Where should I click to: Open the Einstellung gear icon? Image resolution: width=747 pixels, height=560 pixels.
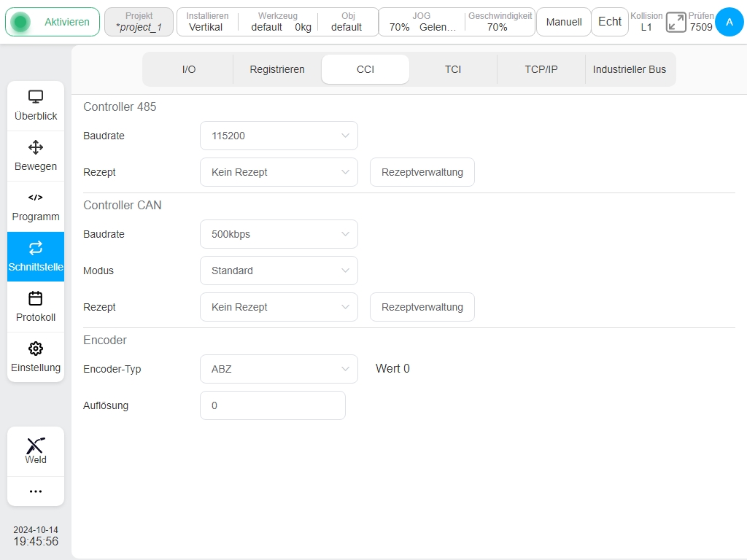pos(36,349)
